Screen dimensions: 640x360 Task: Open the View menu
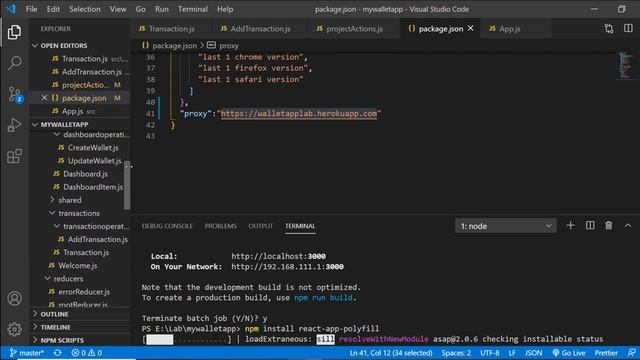[x=118, y=9]
